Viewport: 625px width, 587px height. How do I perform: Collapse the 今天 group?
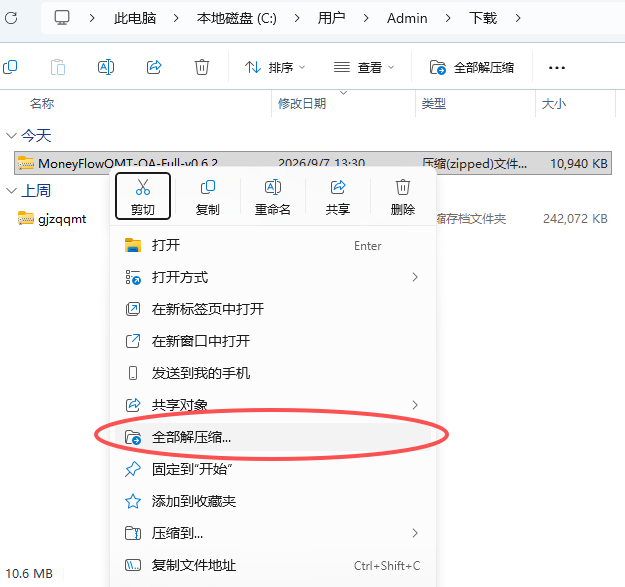[11, 136]
